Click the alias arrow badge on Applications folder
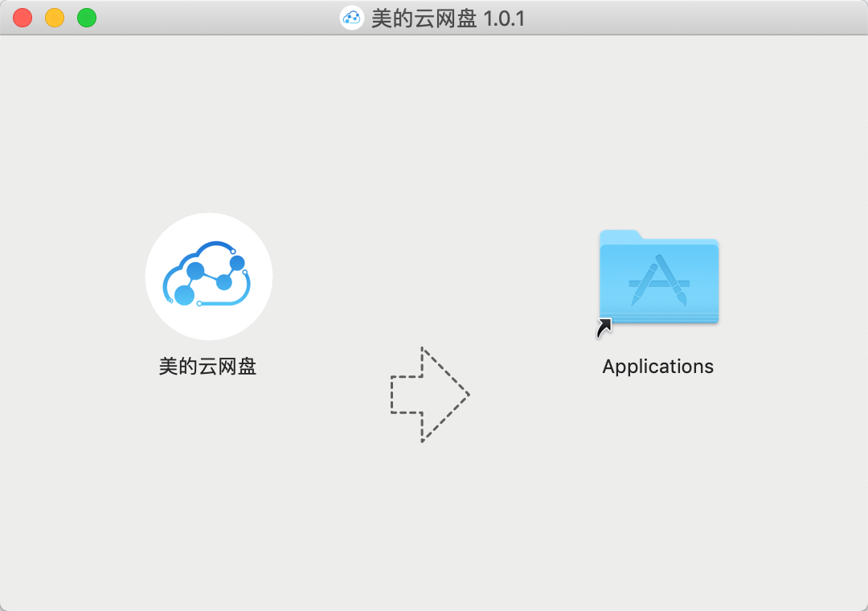This screenshot has height=611, width=868. (604, 327)
